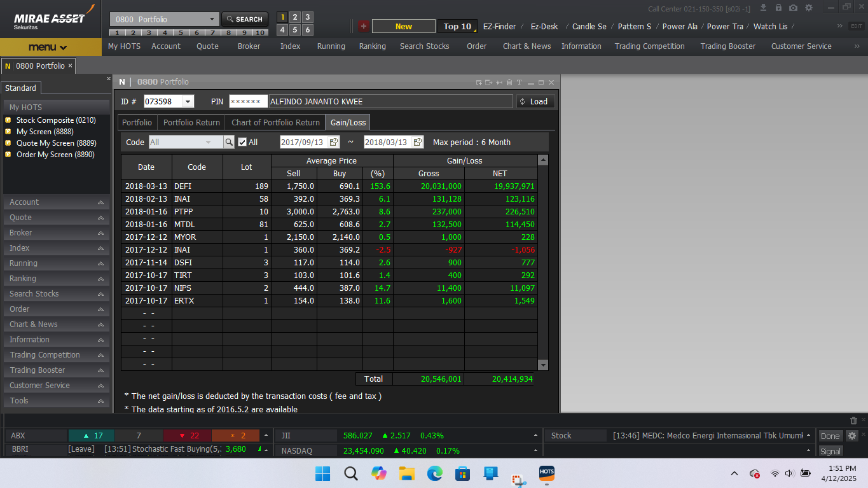The image size is (868, 488).
Task: Open settings gear icon near Call Center
Action: (809, 8)
